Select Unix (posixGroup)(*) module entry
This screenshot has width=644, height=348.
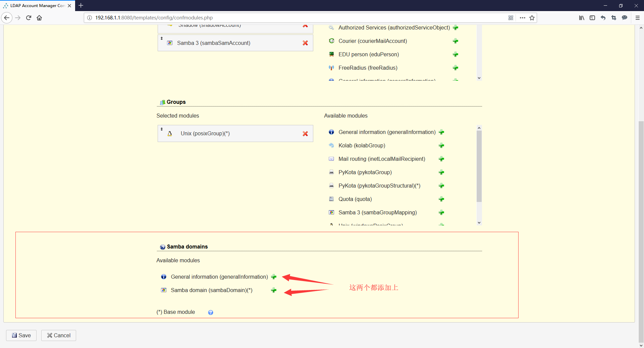(x=235, y=134)
